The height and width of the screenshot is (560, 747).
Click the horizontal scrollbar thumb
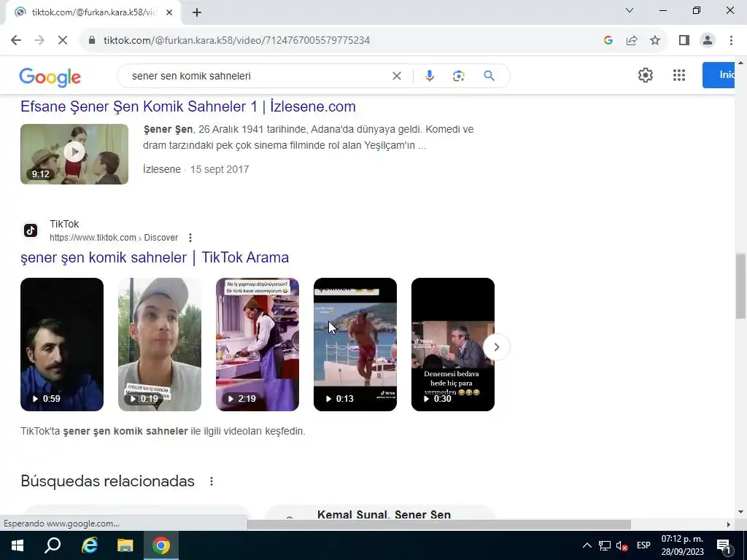click(x=438, y=524)
